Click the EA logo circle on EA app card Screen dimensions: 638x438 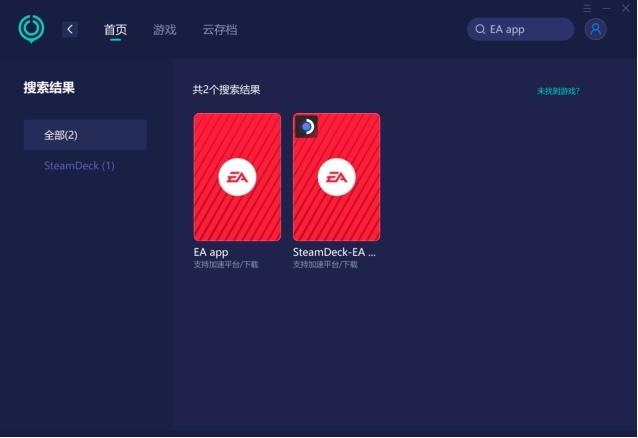point(237,177)
